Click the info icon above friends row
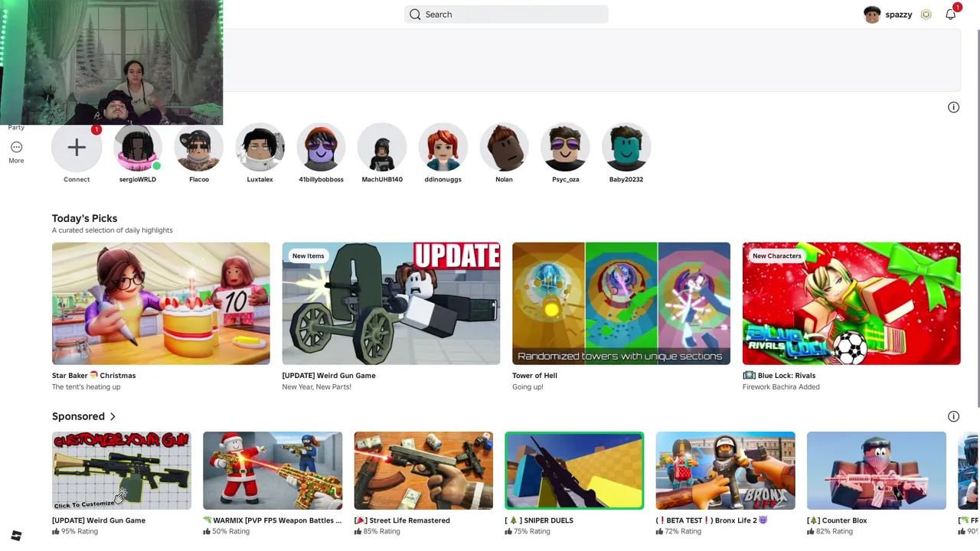The height and width of the screenshot is (551, 980). point(953,107)
